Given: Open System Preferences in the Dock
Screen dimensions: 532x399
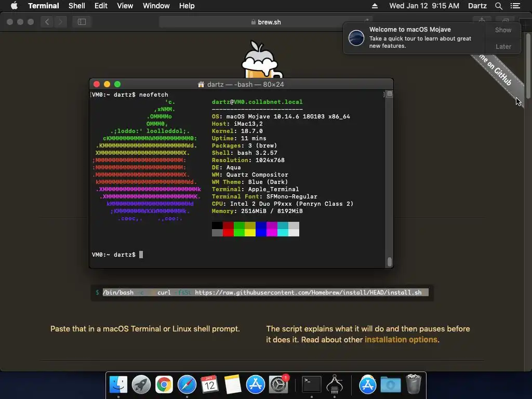Looking at the screenshot, I should click(x=278, y=384).
